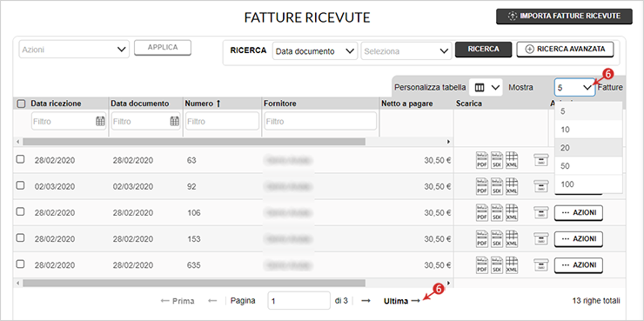Click the Fornitore column header
644x321 pixels.
click(x=280, y=104)
